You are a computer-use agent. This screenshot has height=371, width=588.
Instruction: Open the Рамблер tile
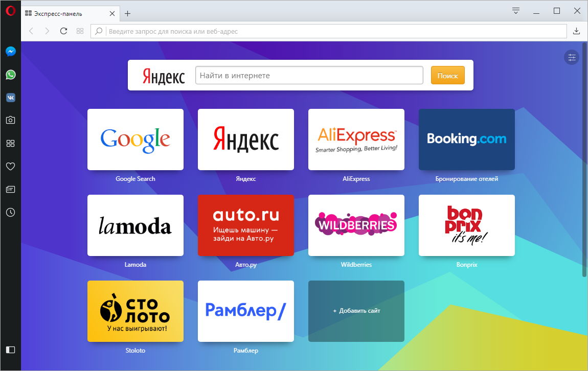(245, 311)
